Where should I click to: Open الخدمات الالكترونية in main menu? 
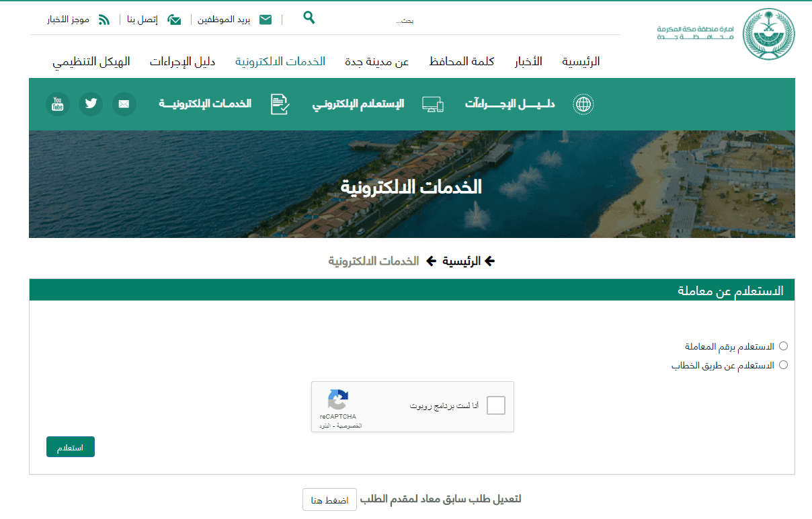280,62
